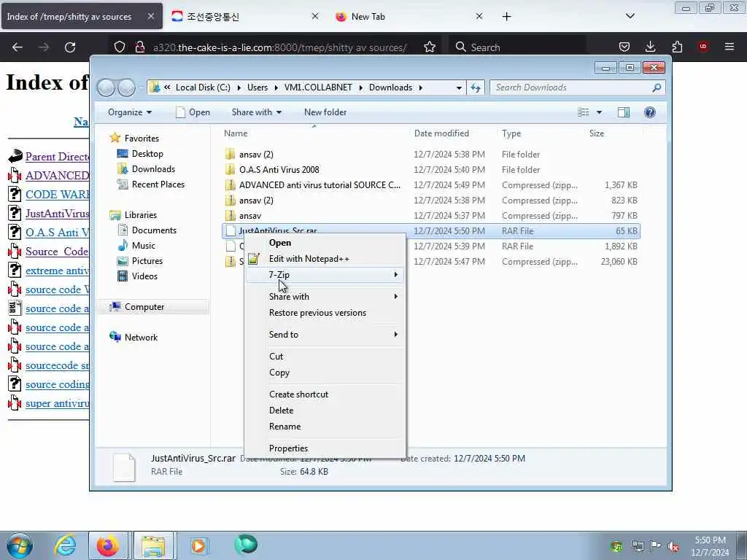
Task: Open new tab with plus button
Action: pos(506,17)
